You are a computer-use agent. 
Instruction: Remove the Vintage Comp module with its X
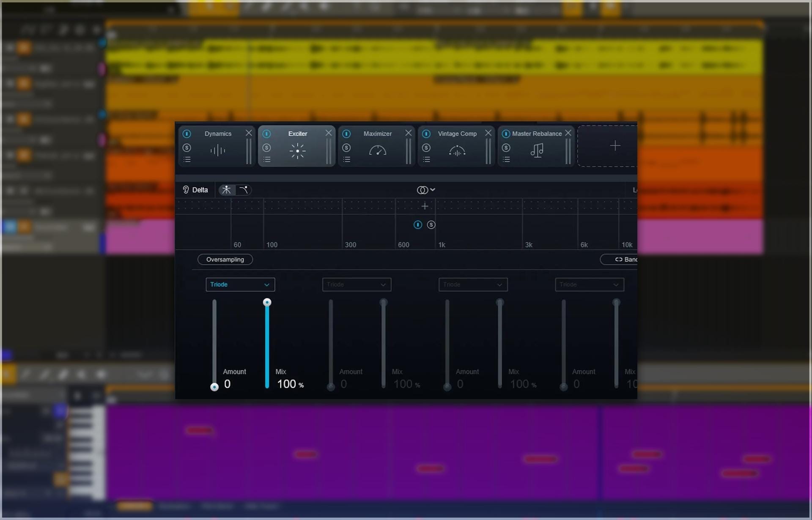(488, 133)
